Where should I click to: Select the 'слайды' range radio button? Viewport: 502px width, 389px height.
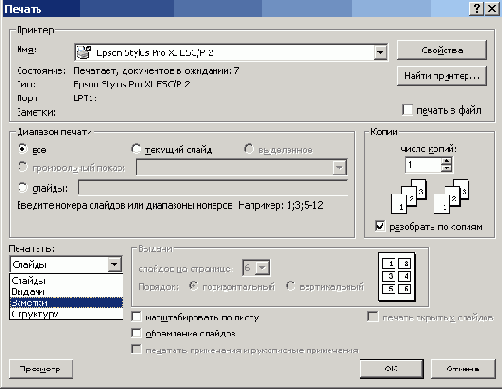click(22, 188)
